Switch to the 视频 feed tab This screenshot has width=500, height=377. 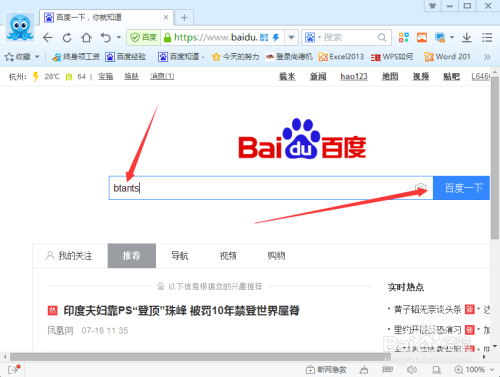pos(228,256)
